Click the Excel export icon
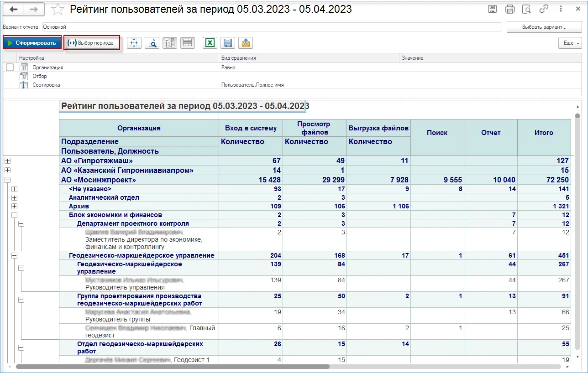 tap(210, 43)
